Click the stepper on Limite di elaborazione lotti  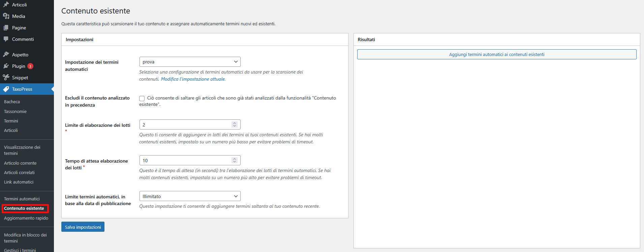click(x=235, y=125)
